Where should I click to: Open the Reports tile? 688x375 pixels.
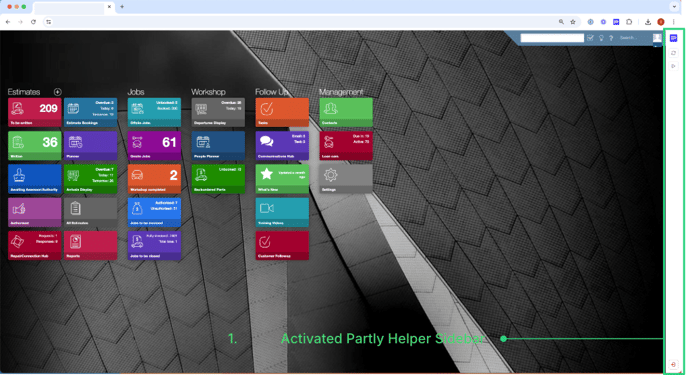pos(90,246)
